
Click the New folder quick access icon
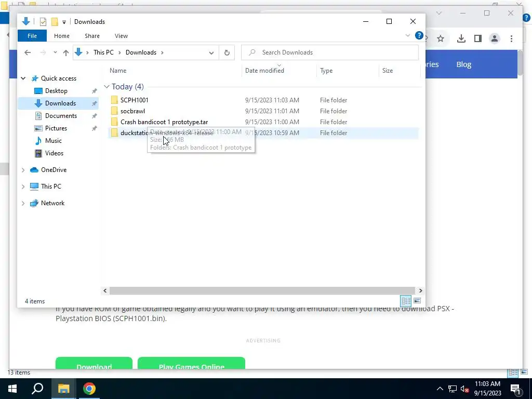click(55, 22)
